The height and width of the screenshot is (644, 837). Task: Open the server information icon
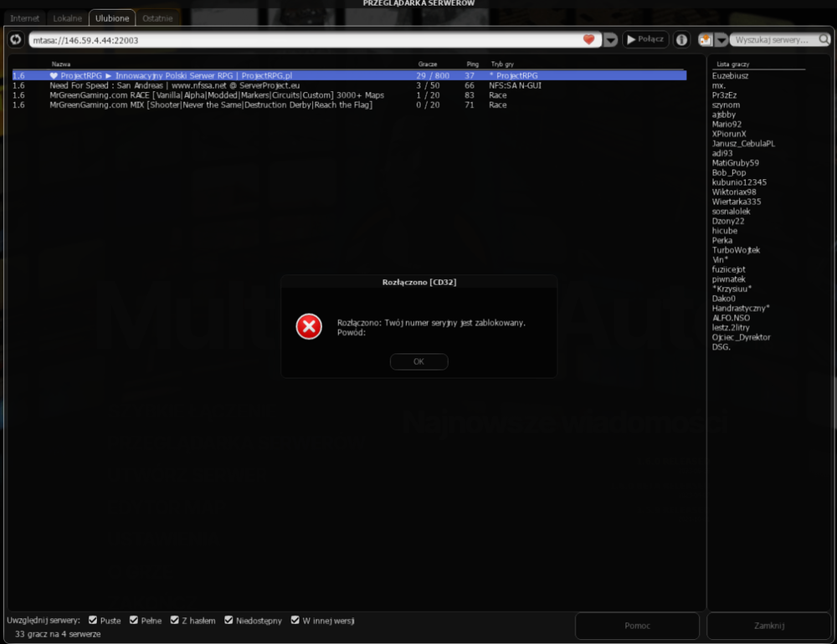click(681, 39)
